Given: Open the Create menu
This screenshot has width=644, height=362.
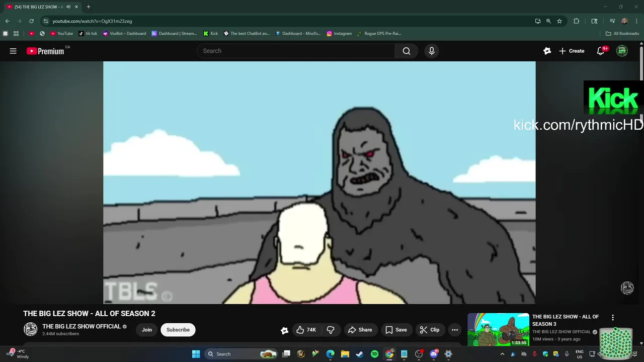Looking at the screenshot, I should pyautogui.click(x=572, y=51).
